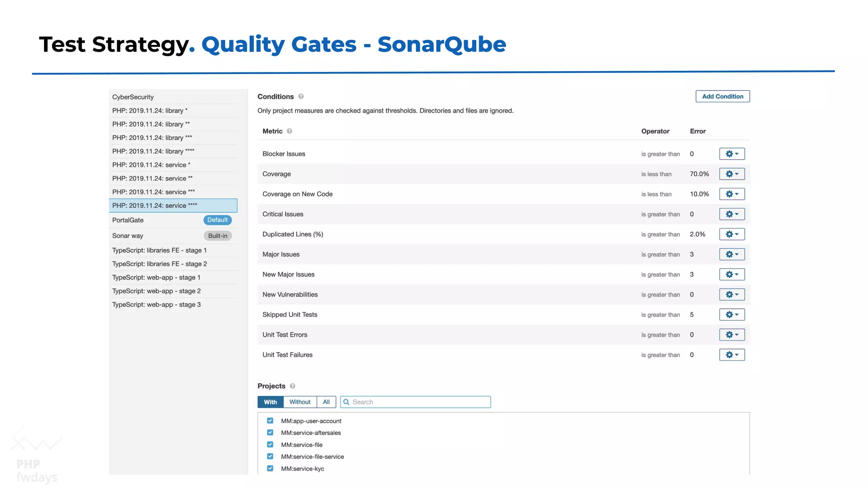Open the gear menu for Blocker Issues
The height and width of the screenshot is (488, 868).
pyautogui.click(x=732, y=154)
